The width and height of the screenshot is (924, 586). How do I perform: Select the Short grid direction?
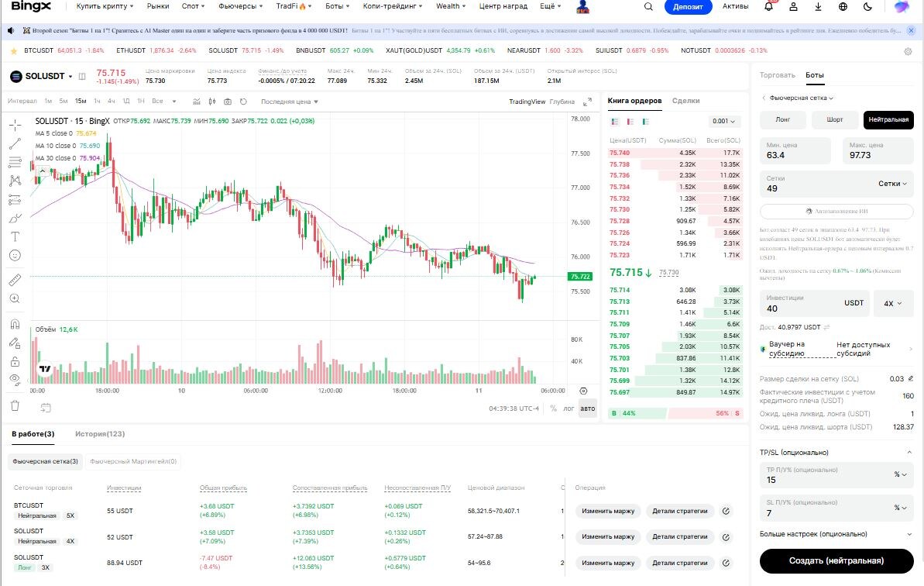[x=834, y=119]
